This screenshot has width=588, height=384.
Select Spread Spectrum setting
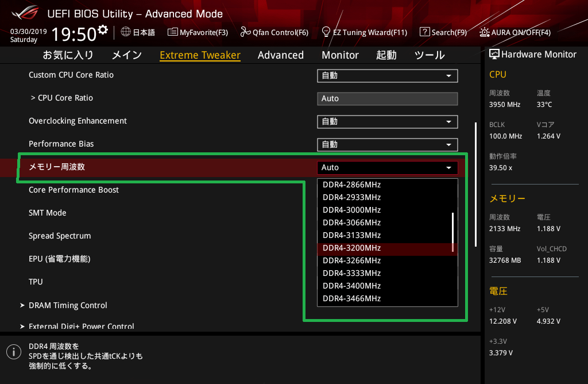60,236
